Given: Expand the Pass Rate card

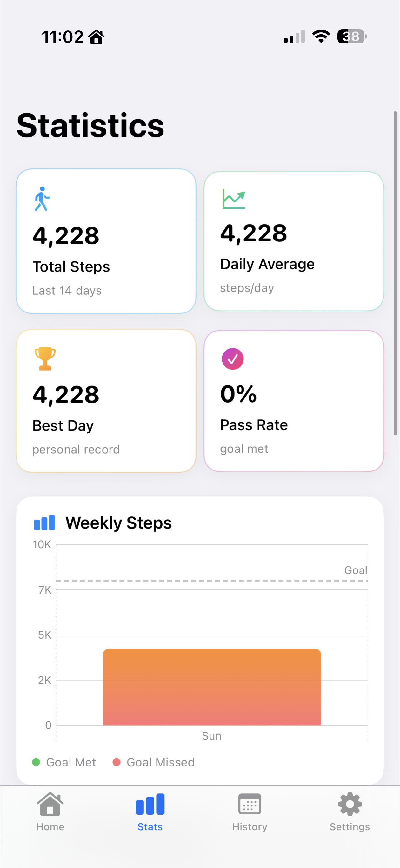Looking at the screenshot, I should [294, 401].
